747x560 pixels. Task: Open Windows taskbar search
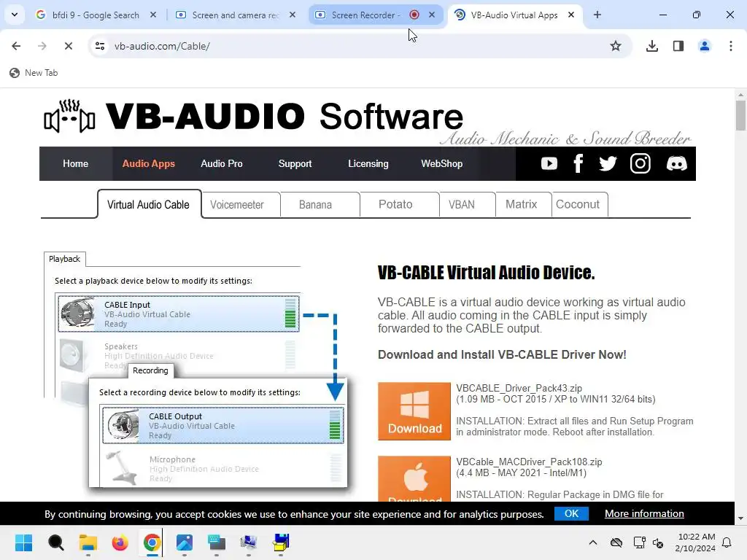(x=55, y=542)
